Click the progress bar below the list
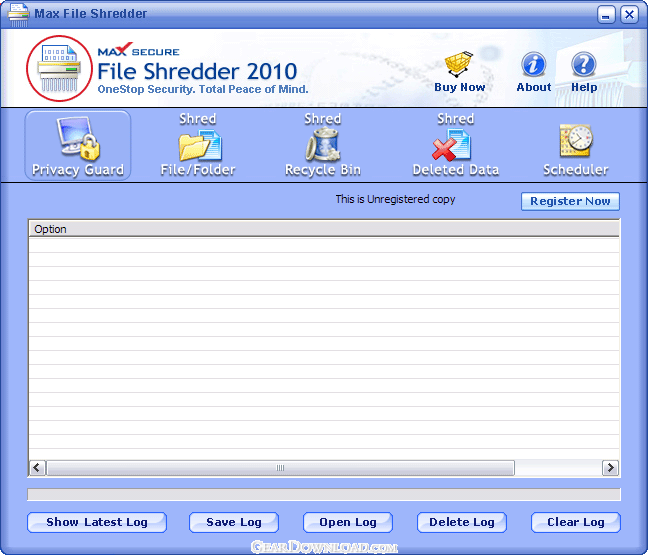Screen dimensions: 648x555 [x=324, y=494]
